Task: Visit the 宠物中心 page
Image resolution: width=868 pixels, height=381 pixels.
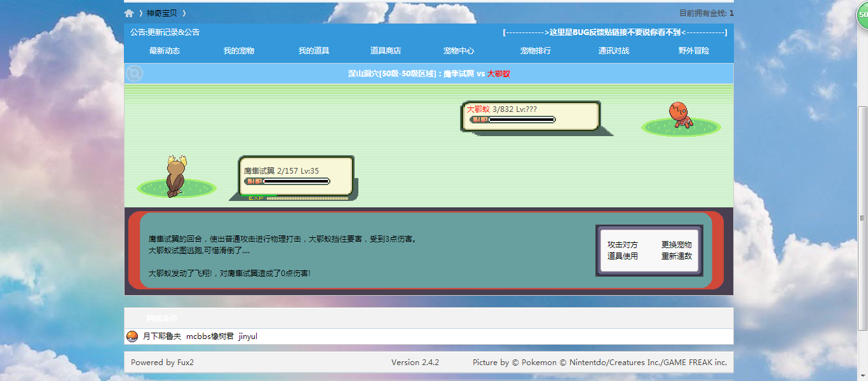Action: point(459,51)
